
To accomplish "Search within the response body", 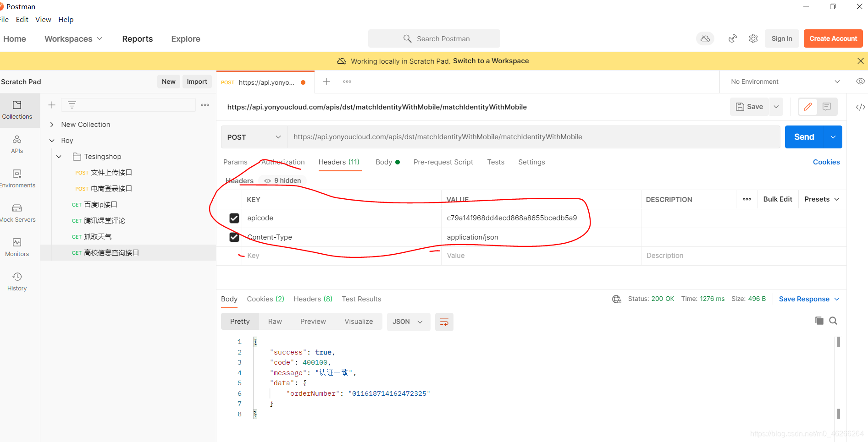I will tap(833, 321).
